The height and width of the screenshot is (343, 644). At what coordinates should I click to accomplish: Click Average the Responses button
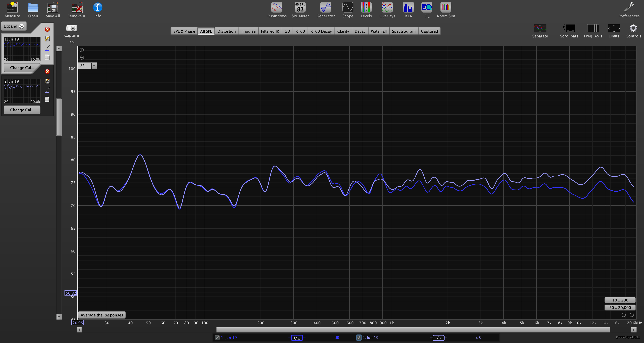tap(102, 315)
